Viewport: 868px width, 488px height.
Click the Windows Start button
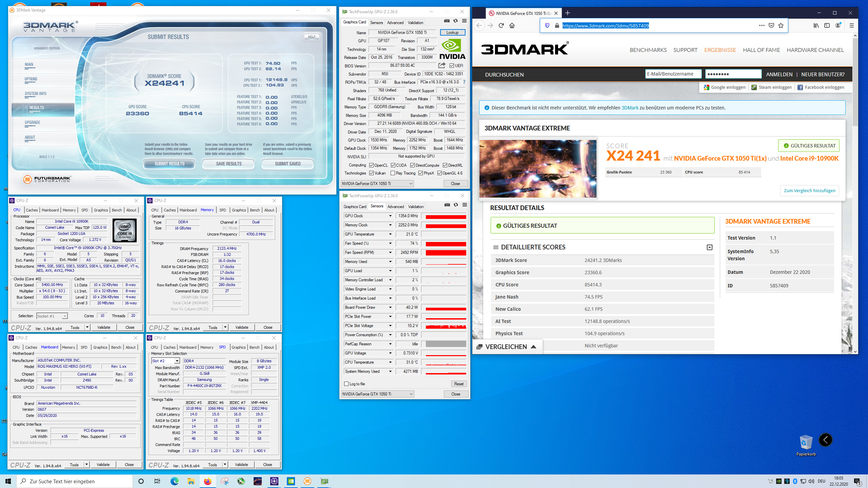coord(8,481)
